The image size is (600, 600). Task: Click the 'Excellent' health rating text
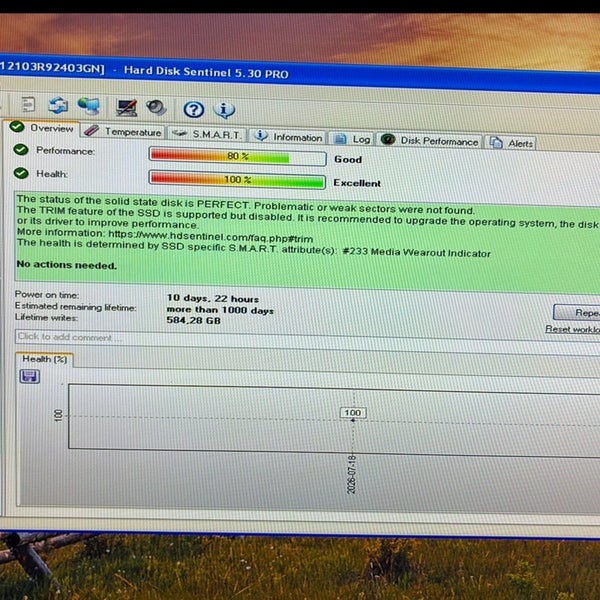(x=357, y=183)
